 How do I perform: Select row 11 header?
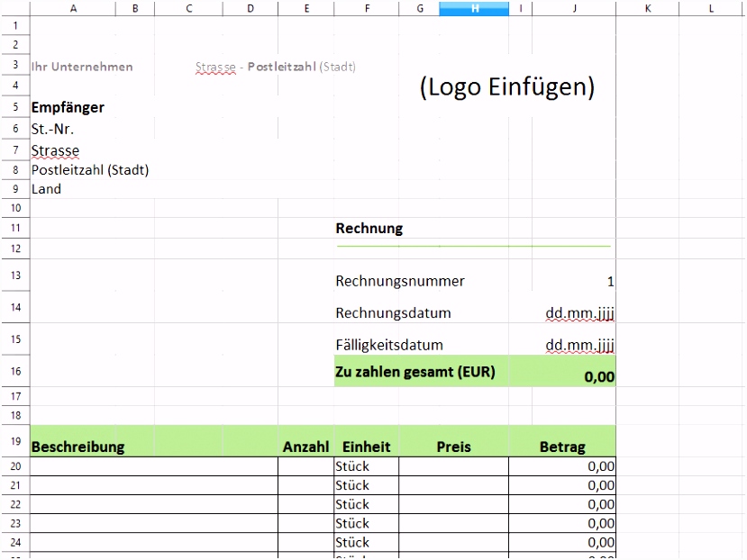point(15,228)
